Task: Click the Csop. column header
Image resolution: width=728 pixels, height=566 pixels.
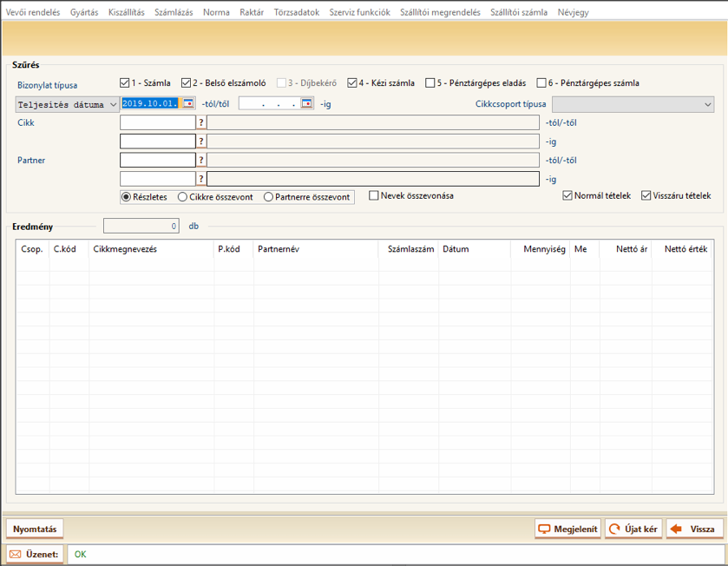Action: pos(32,249)
